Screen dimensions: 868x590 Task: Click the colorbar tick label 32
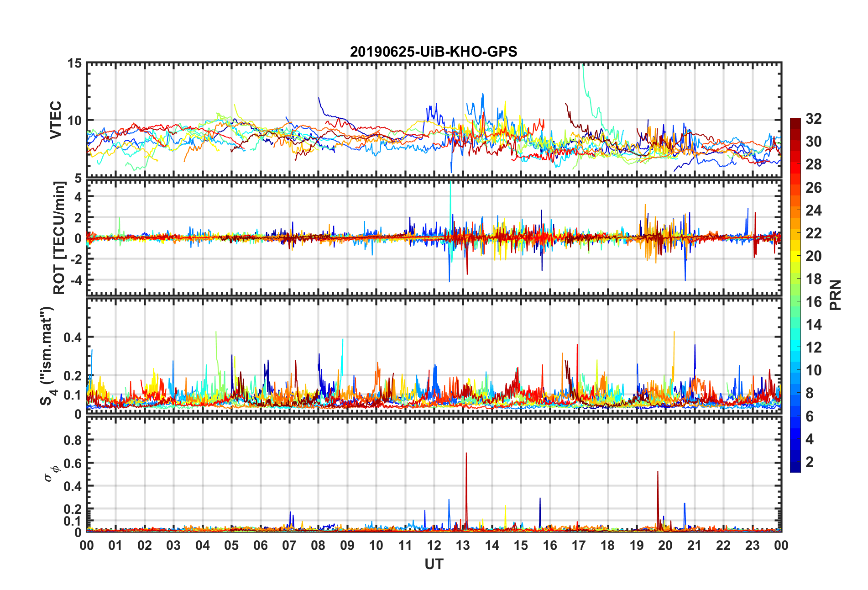coord(814,119)
